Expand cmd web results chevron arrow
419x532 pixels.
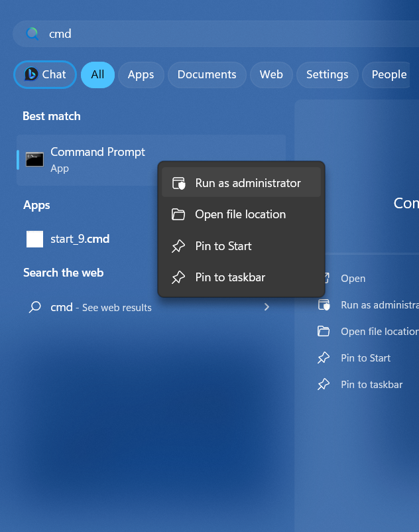coord(267,307)
